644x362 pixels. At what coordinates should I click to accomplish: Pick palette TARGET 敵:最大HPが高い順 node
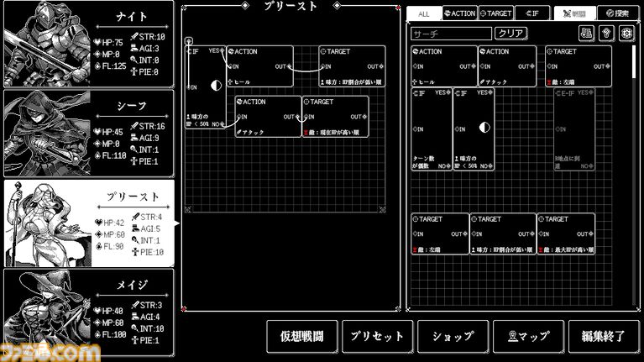point(566,233)
